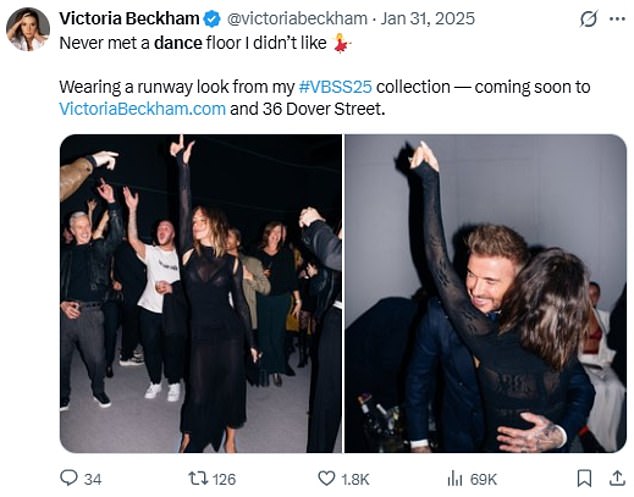Click the share upload icon
The image size is (634, 497).
point(616,478)
